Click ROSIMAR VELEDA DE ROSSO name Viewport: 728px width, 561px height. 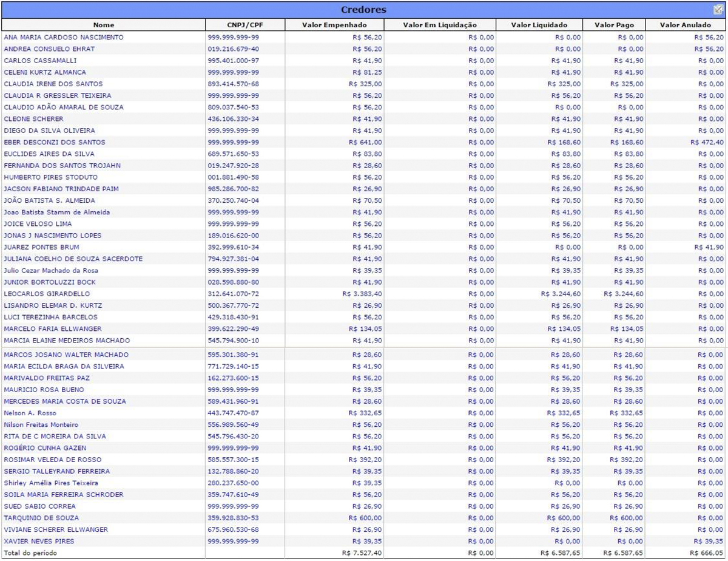point(53,460)
